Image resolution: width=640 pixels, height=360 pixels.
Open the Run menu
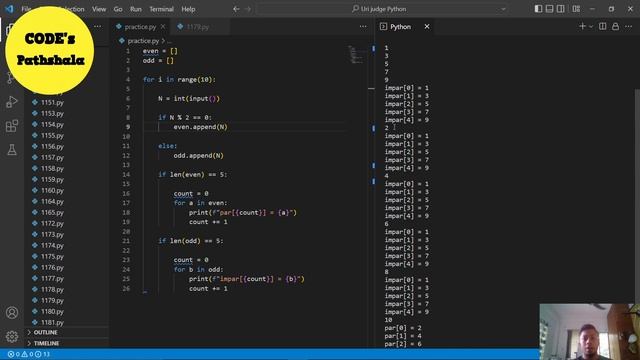pos(136,9)
